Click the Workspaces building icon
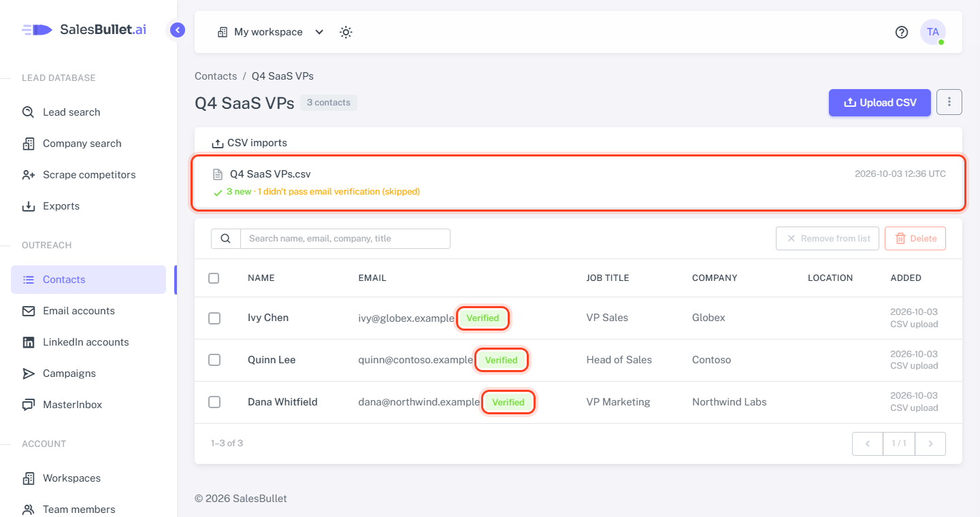 pyautogui.click(x=29, y=478)
